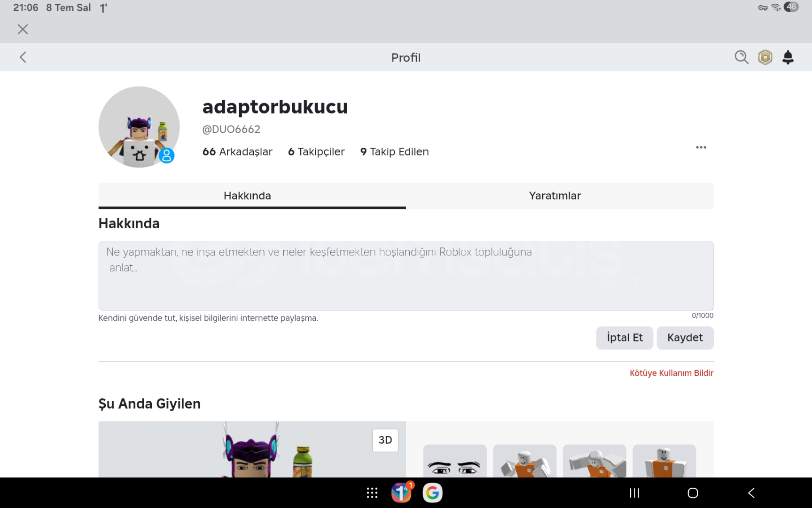The width and height of the screenshot is (812, 508).
Task: Click Kötüye Kullanım Bildir link
Action: click(671, 373)
